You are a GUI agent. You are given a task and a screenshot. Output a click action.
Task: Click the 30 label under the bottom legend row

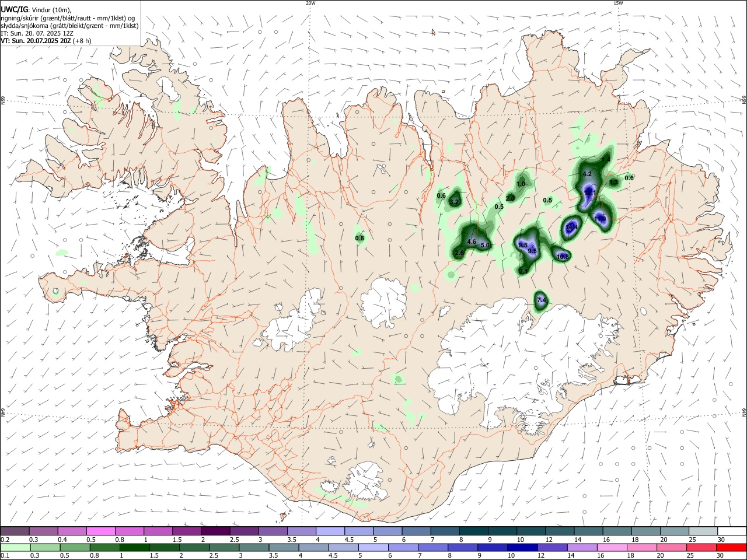720,556
